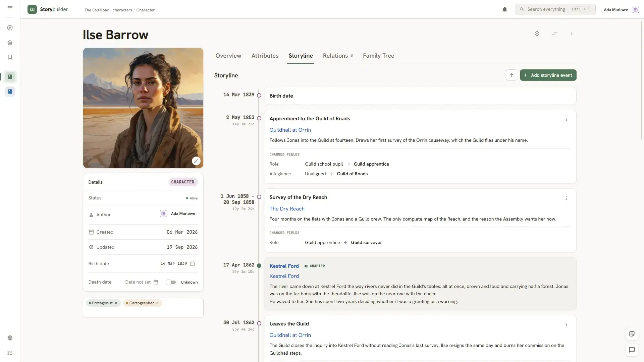Click the 30 Jul 1862 timeline marker
Viewport: 644px width, 362px height.
coord(259,323)
